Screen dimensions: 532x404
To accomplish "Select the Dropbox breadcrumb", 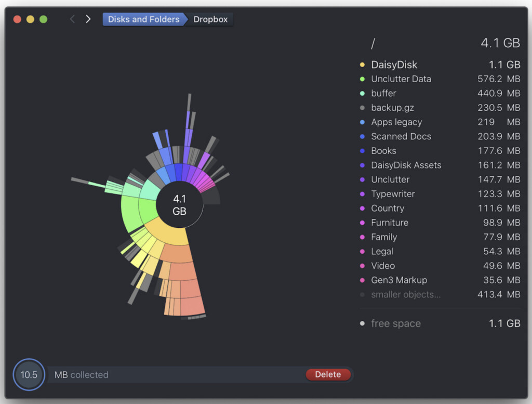I will (x=210, y=19).
